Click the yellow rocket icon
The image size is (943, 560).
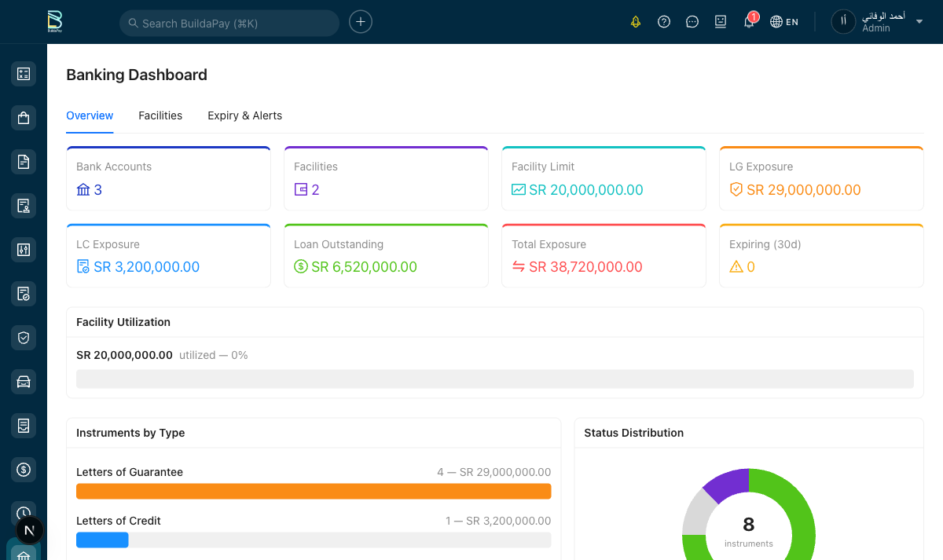(636, 22)
